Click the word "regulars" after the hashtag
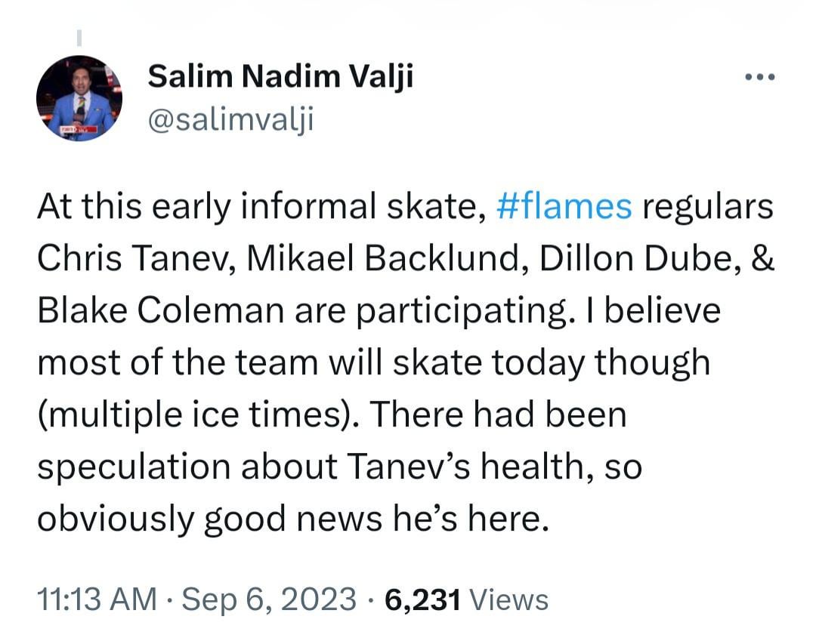The width and height of the screenshot is (816, 644). 707,207
